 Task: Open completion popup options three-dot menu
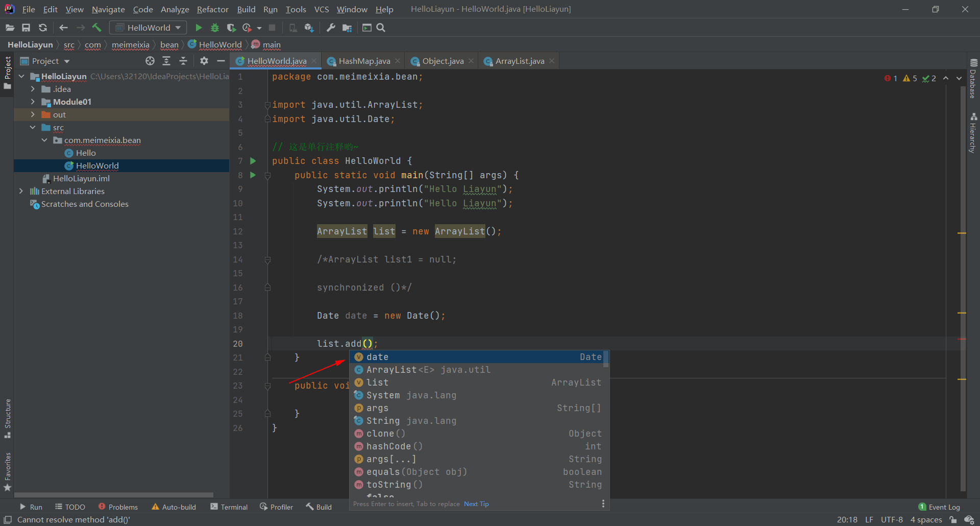point(603,504)
